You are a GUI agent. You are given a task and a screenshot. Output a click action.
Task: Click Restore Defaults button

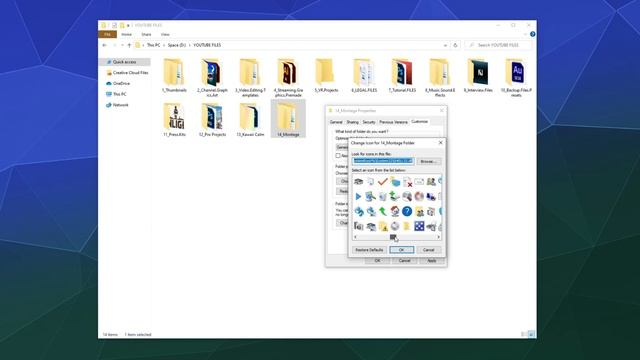369,250
